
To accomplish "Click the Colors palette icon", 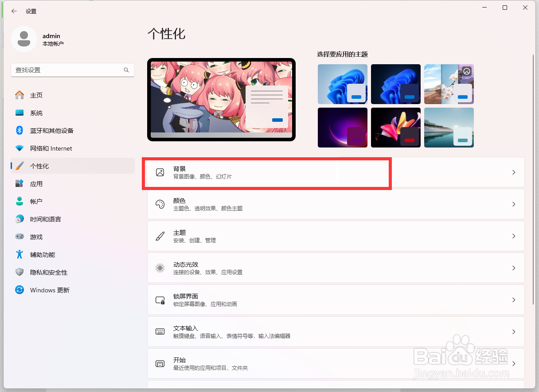I will tap(160, 204).
